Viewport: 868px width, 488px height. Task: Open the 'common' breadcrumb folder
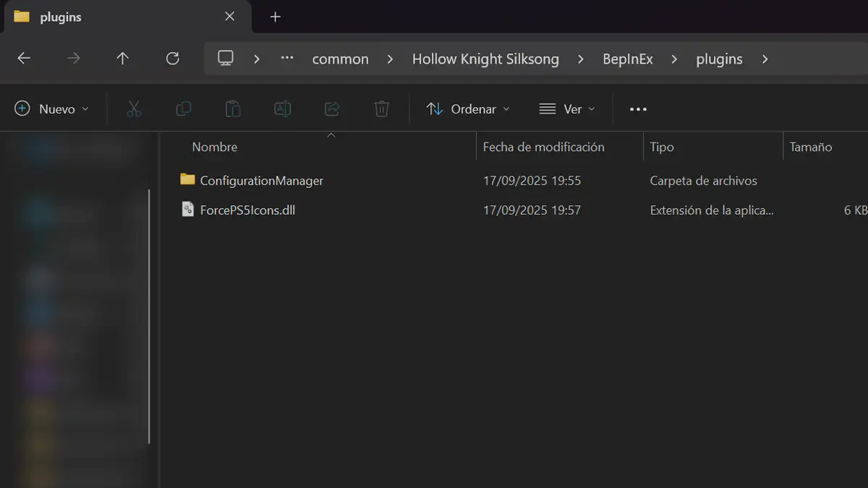[340, 59]
